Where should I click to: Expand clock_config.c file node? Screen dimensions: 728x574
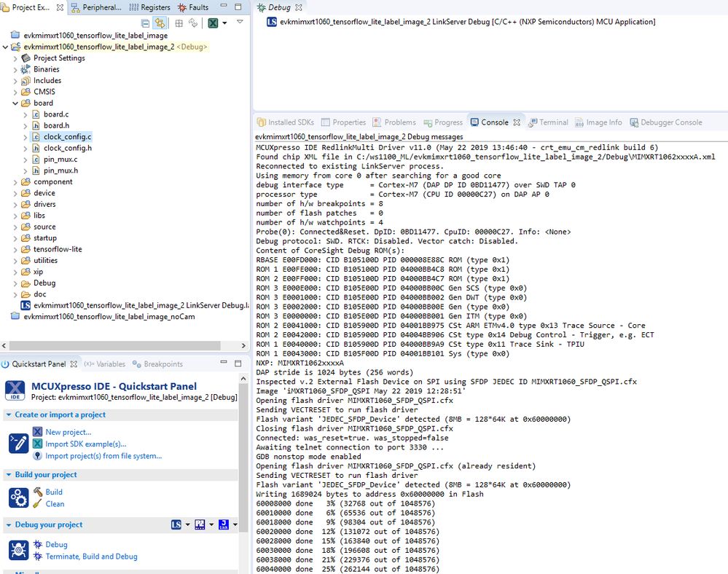(x=25, y=137)
